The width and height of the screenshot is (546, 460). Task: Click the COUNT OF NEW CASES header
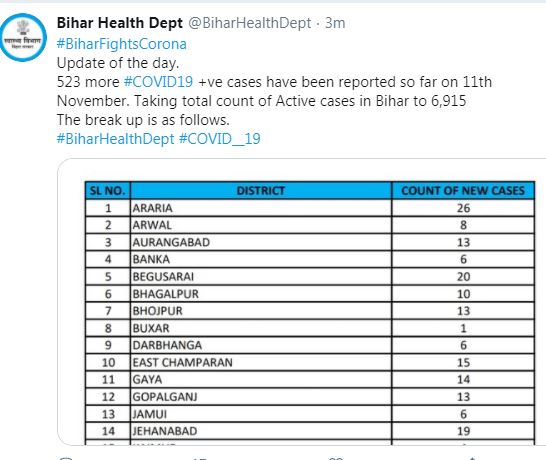pyautogui.click(x=463, y=190)
